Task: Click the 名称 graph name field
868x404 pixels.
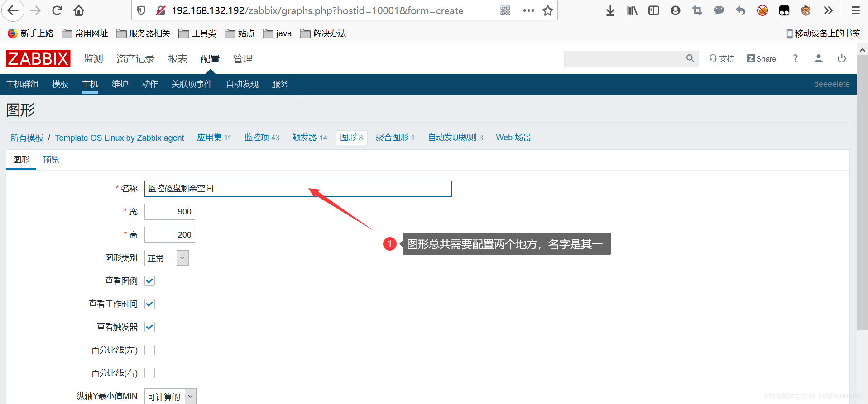Action: (298, 189)
